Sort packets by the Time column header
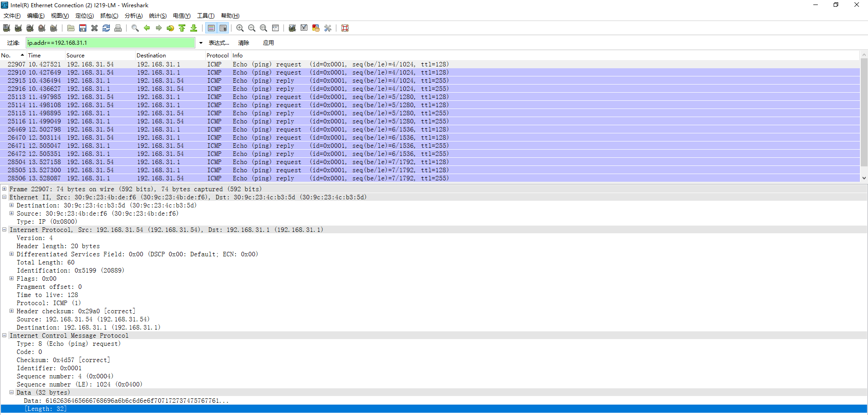Image resolution: width=868 pixels, height=415 pixels. coord(46,56)
